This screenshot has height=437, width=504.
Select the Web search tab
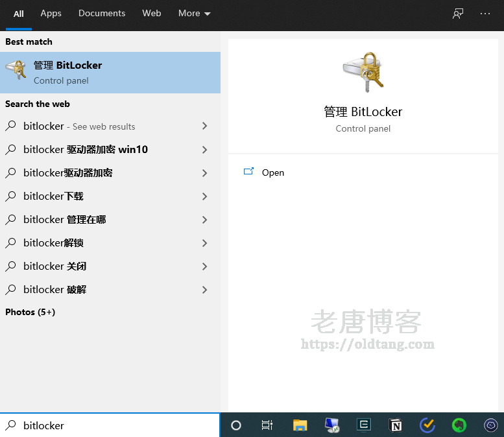tap(151, 14)
